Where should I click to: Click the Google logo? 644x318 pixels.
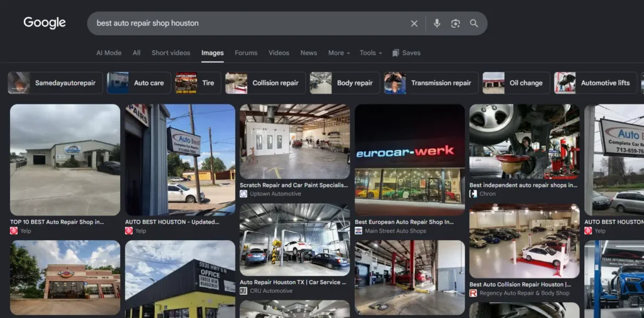point(45,23)
